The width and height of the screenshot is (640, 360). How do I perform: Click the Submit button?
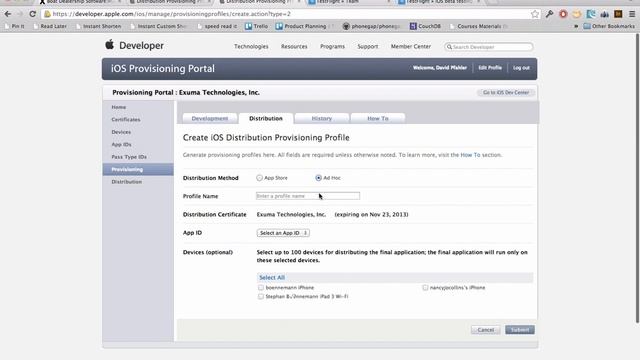click(x=520, y=330)
